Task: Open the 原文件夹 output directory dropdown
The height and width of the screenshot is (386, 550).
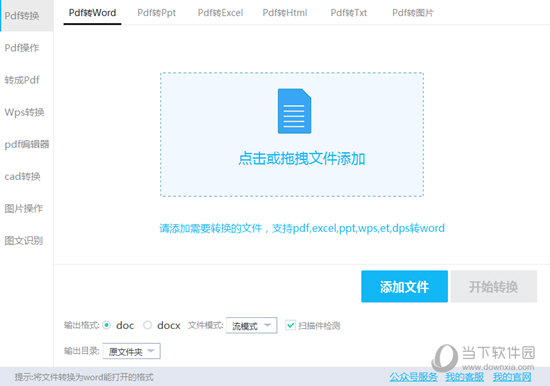Action: coord(132,351)
